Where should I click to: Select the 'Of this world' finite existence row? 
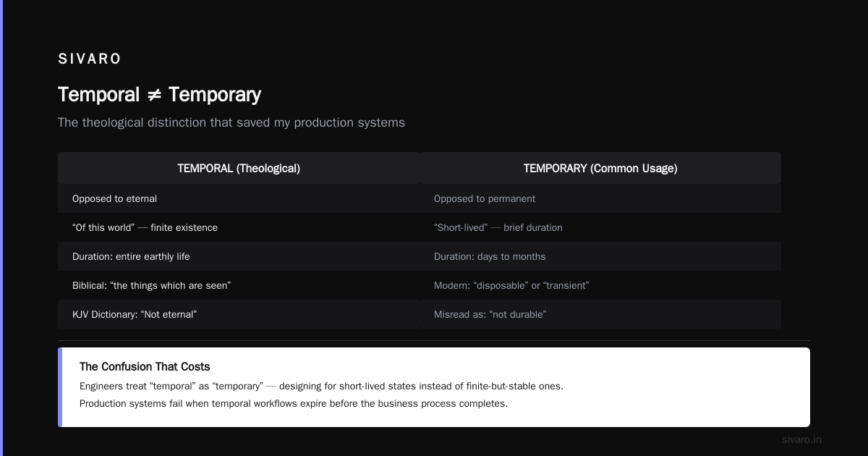239,227
